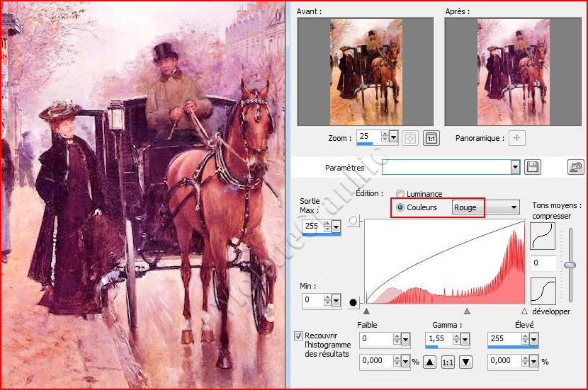Toggle Recouvrir l'histogramme des résultats checkbox

298,335
